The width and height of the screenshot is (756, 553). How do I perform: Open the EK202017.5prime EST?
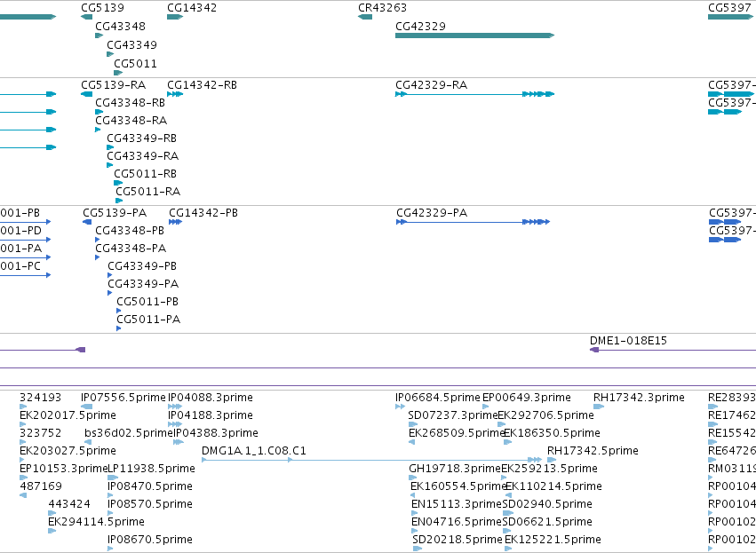(x=68, y=415)
